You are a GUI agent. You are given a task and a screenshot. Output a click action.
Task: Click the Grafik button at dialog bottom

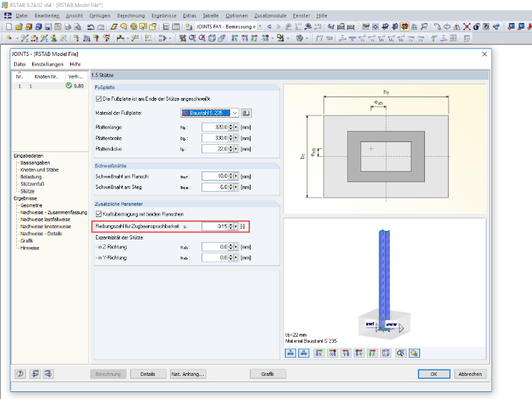267,374
